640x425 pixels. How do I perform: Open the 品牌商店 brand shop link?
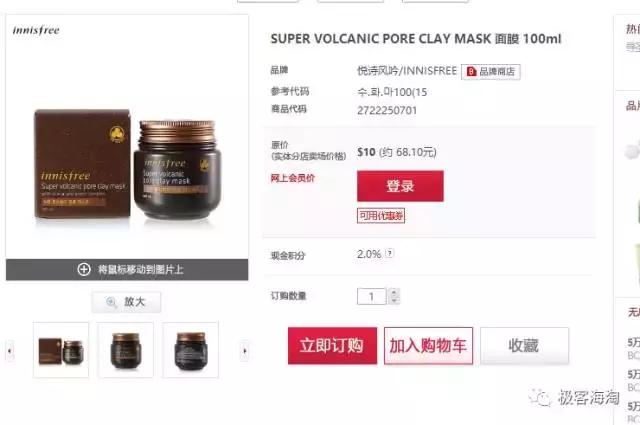pyautogui.click(x=491, y=72)
